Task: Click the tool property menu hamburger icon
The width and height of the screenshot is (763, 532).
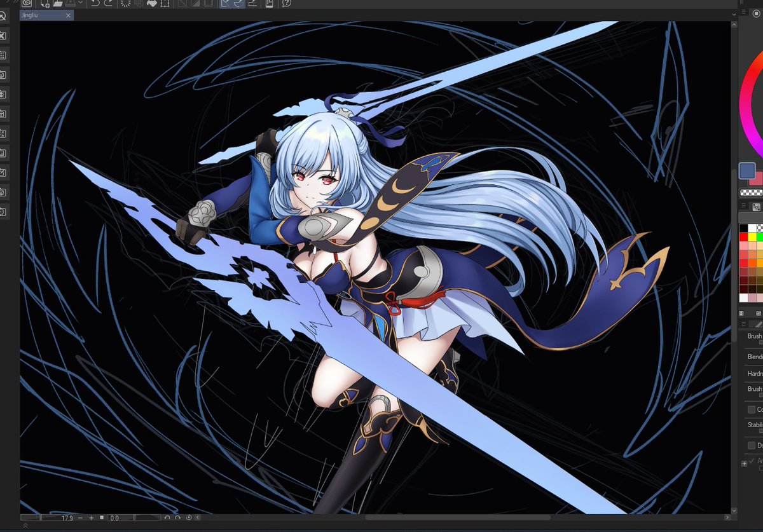Action: click(x=743, y=324)
